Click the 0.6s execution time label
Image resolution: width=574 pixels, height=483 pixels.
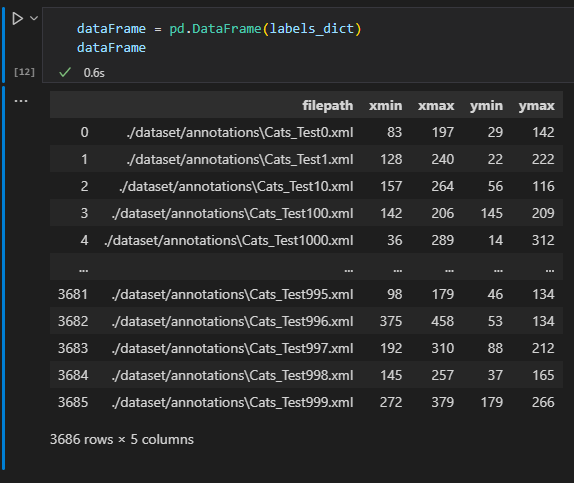(94, 73)
